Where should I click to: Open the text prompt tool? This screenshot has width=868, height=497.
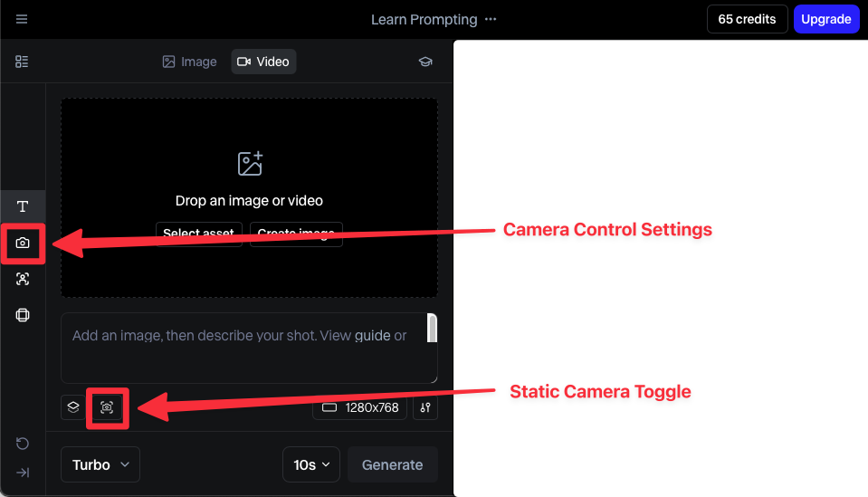[23, 206]
